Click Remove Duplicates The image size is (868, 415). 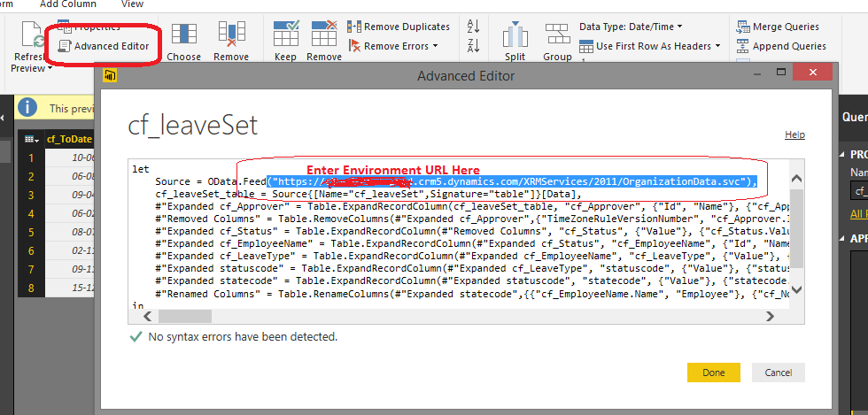tap(399, 27)
